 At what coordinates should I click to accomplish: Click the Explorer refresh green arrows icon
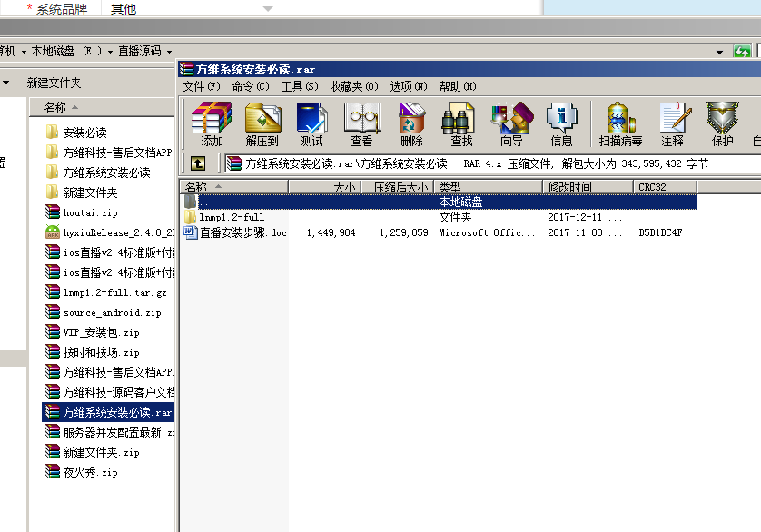pos(742,51)
